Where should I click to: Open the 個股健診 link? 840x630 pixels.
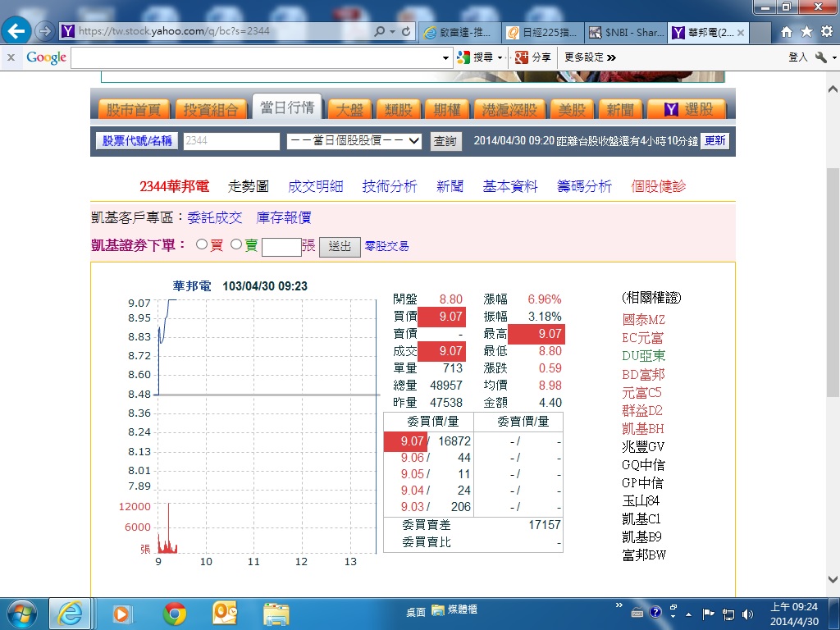click(659, 186)
